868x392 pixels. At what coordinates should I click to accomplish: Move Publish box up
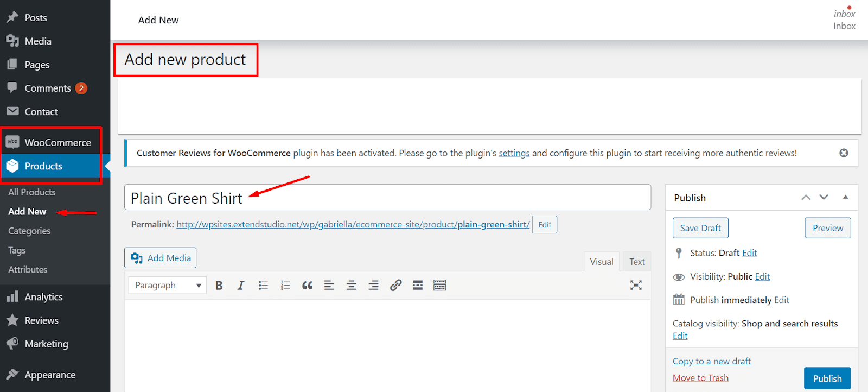point(806,198)
